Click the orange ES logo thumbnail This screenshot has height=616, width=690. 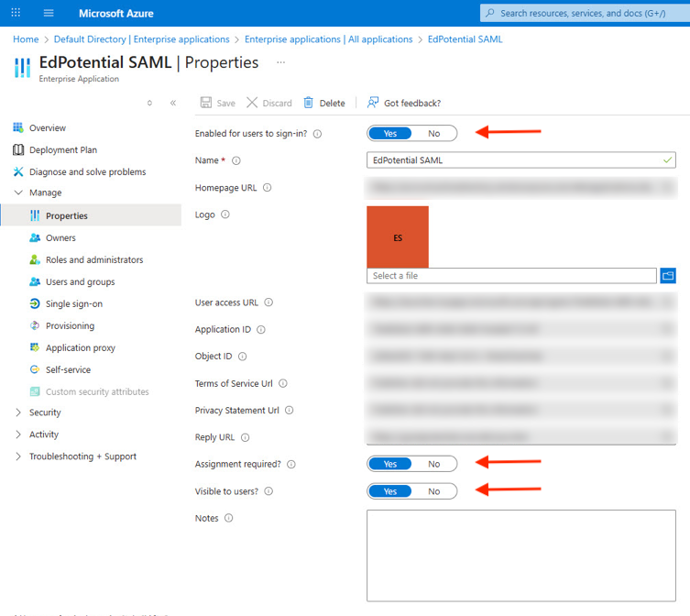[x=398, y=236]
